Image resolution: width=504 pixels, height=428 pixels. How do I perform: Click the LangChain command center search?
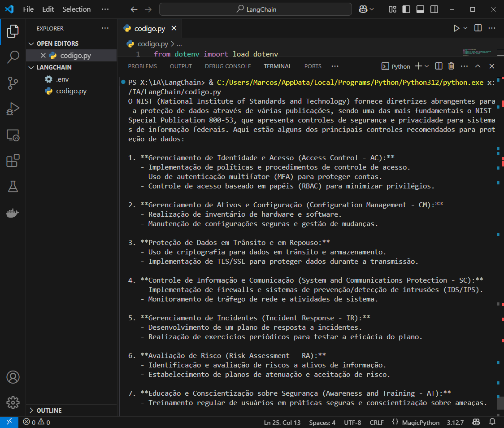(256, 9)
